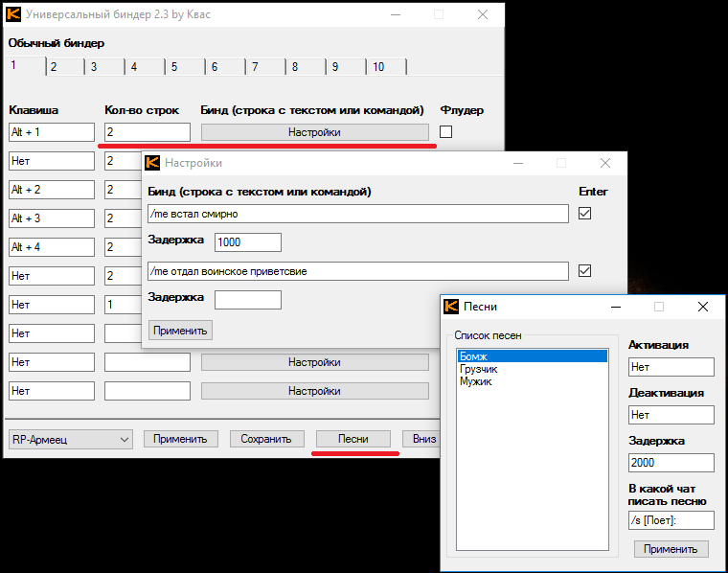
Task: Click Применить in the Песни window
Action: click(x=671, y=549)
